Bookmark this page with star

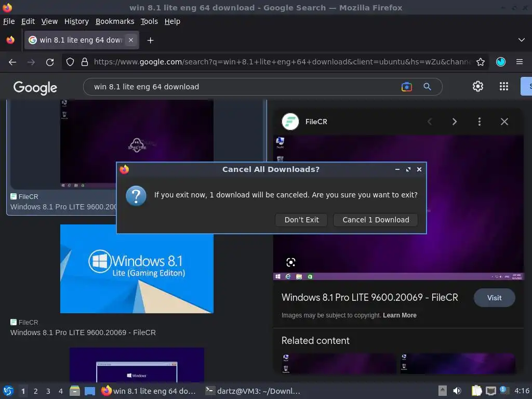[x=480, y=62]
